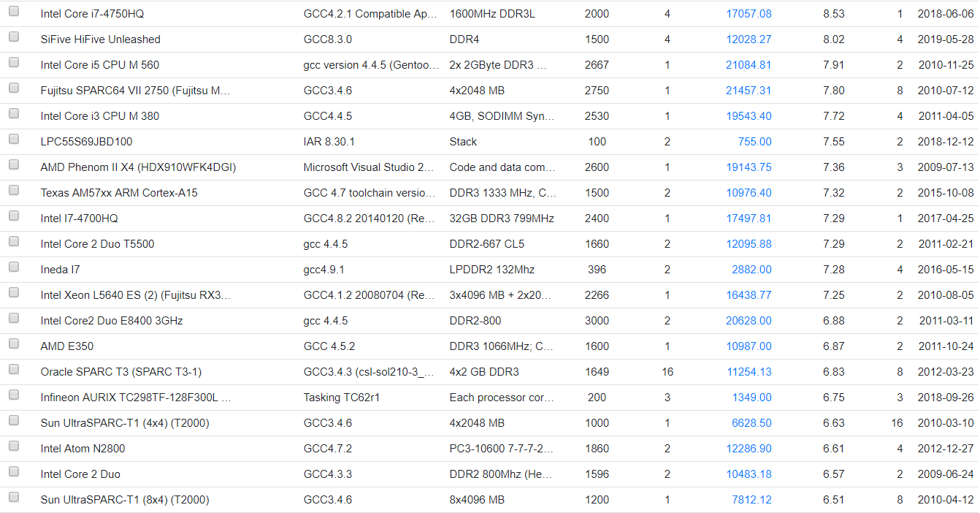Click the SiFive HiFive Unleashed processor name

tap(100, 39)
